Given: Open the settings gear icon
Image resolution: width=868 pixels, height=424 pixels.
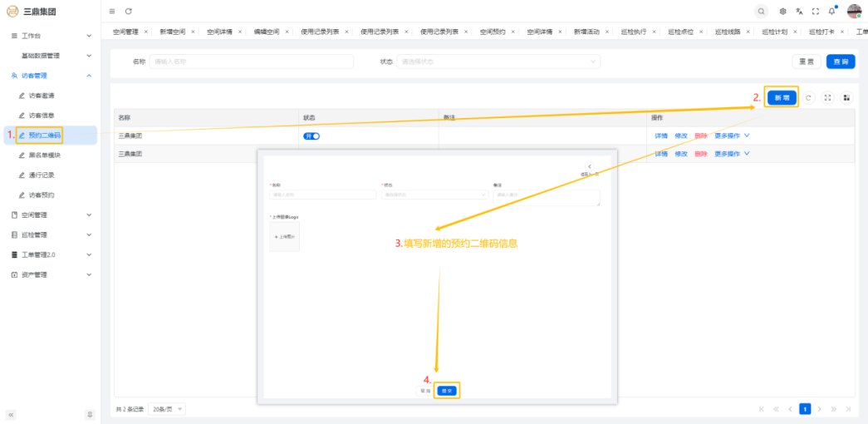Looking at the screenshot, I should [782, 11].
